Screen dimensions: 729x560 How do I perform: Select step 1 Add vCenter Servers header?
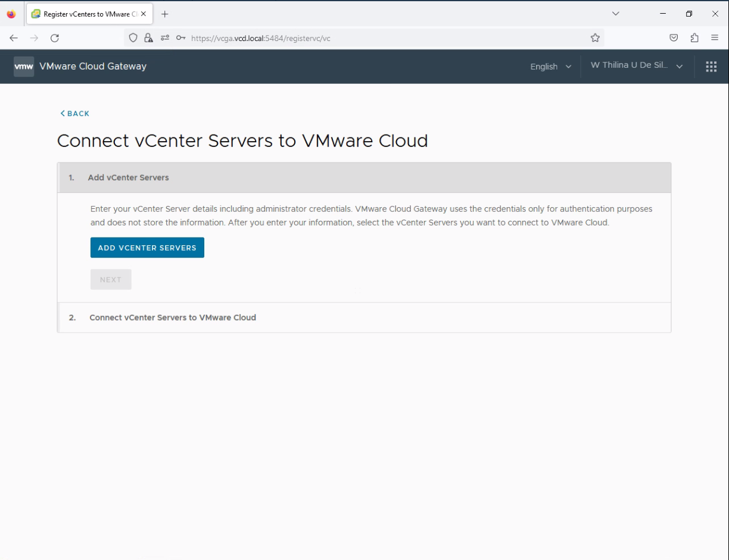coord(129,178)
